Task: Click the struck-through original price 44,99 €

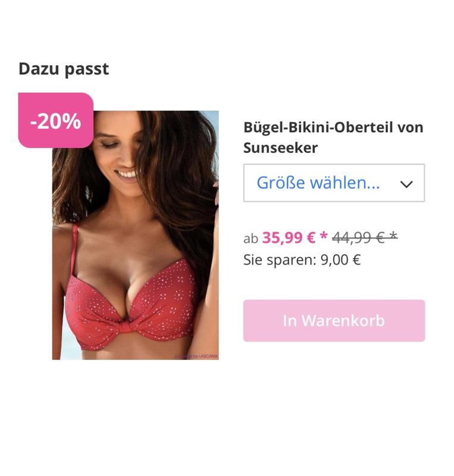Action: (358, 237)
